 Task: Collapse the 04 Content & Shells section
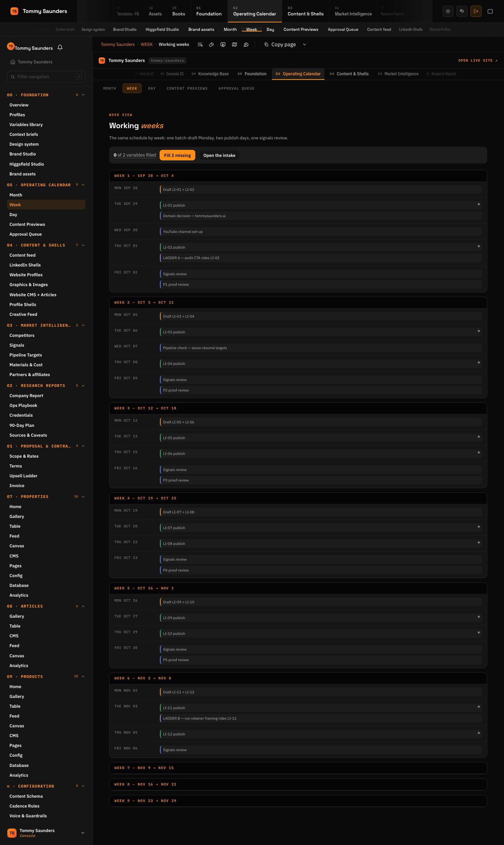tap(83, 245)
